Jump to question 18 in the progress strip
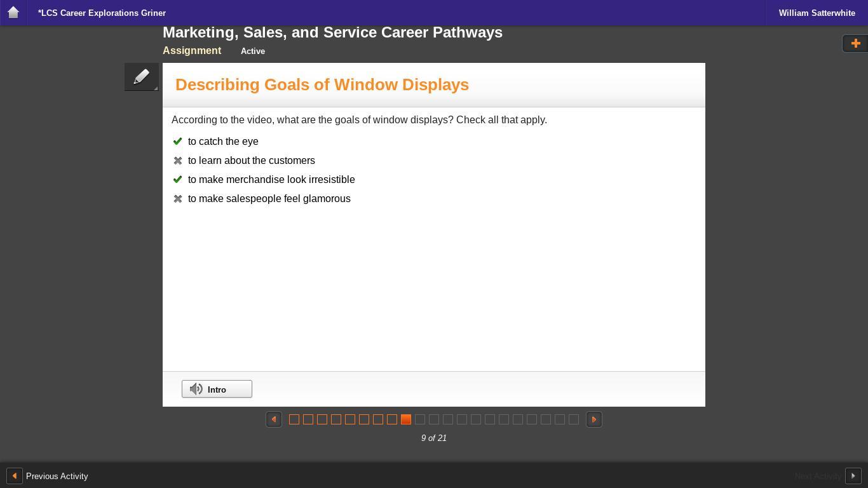This screenshot has height=488, width=868. (x=532, y=419)
